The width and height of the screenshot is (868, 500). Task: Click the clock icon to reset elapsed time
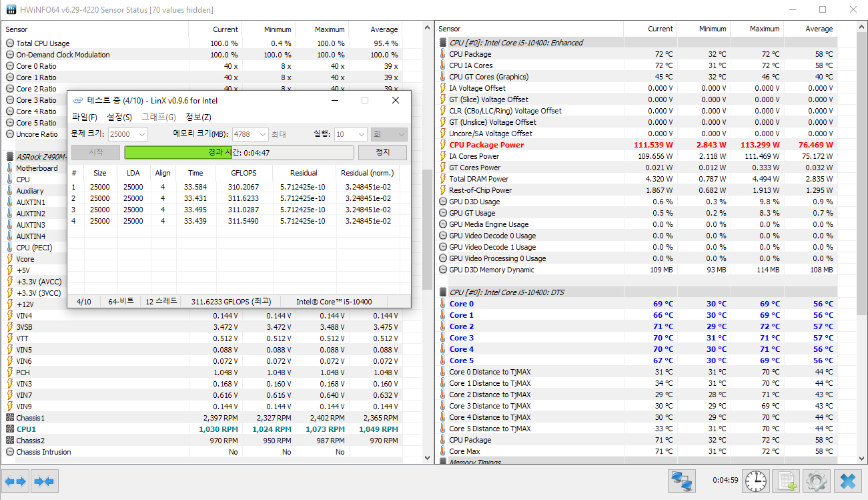pyautogui.click(x=756, y=481)
